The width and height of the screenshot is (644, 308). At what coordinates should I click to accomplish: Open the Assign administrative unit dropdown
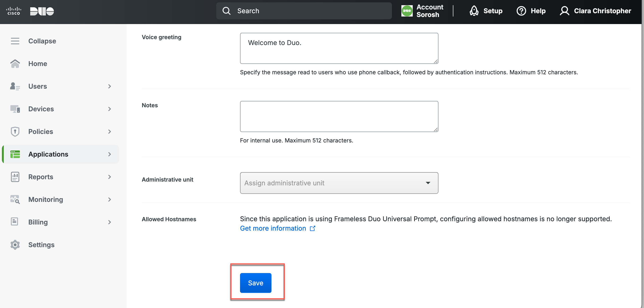(339, 183)
